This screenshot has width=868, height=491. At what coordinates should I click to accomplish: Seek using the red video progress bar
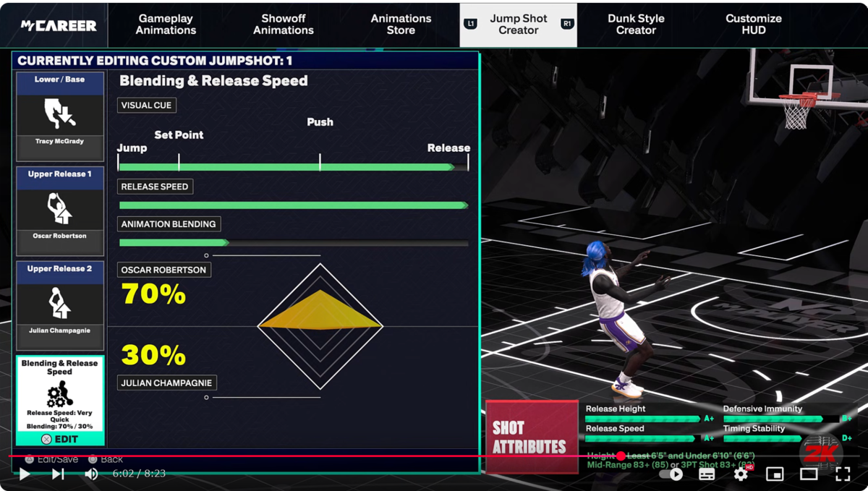click(x=434, y=456)
